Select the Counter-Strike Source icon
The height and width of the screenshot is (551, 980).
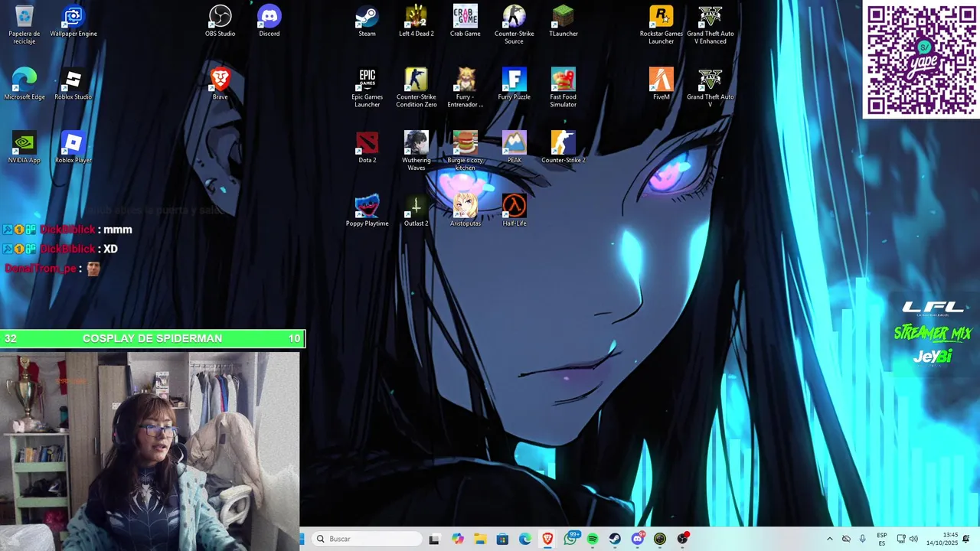point(514,24)
